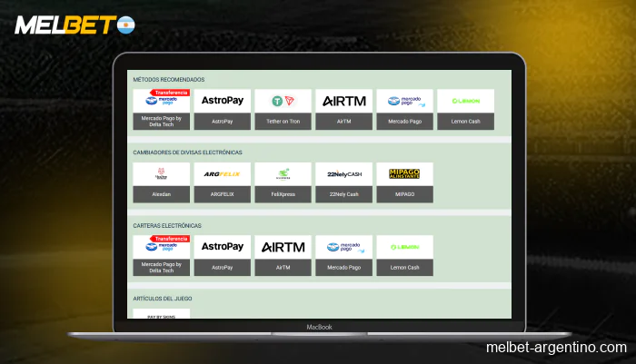Select the Alexdan currency exchanger
This screenshot has height=364, width=636.
click(162, 182)
